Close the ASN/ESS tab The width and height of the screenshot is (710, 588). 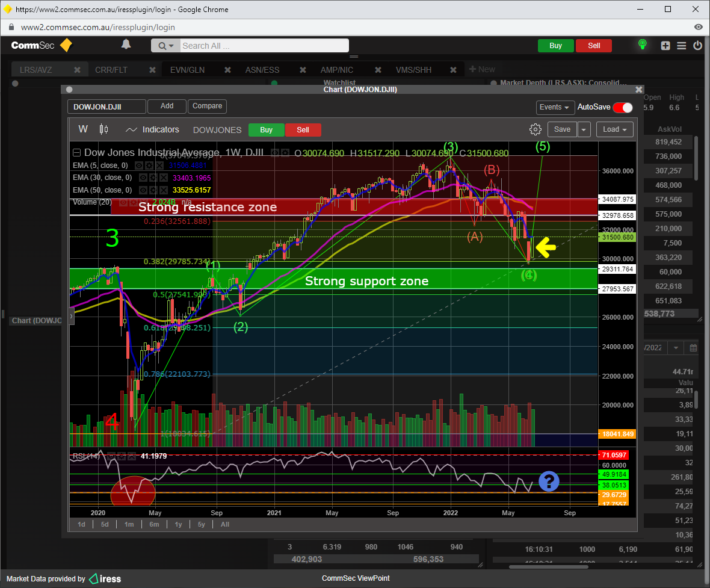coord(303,70)
